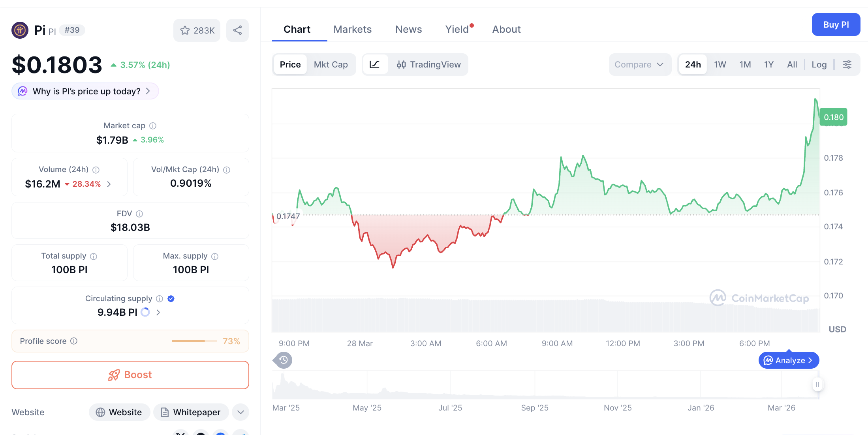Click the FDV info icon

pos(139,214)
